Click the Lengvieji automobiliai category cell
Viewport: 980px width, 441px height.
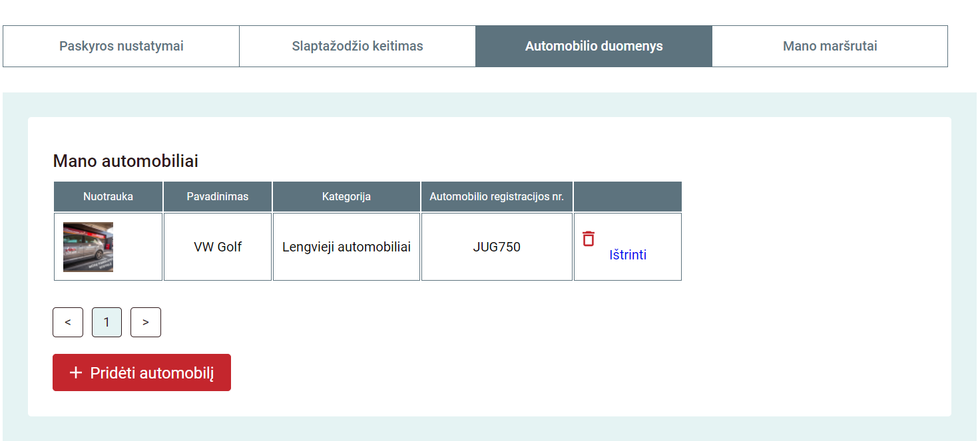(x=346, y=247)
